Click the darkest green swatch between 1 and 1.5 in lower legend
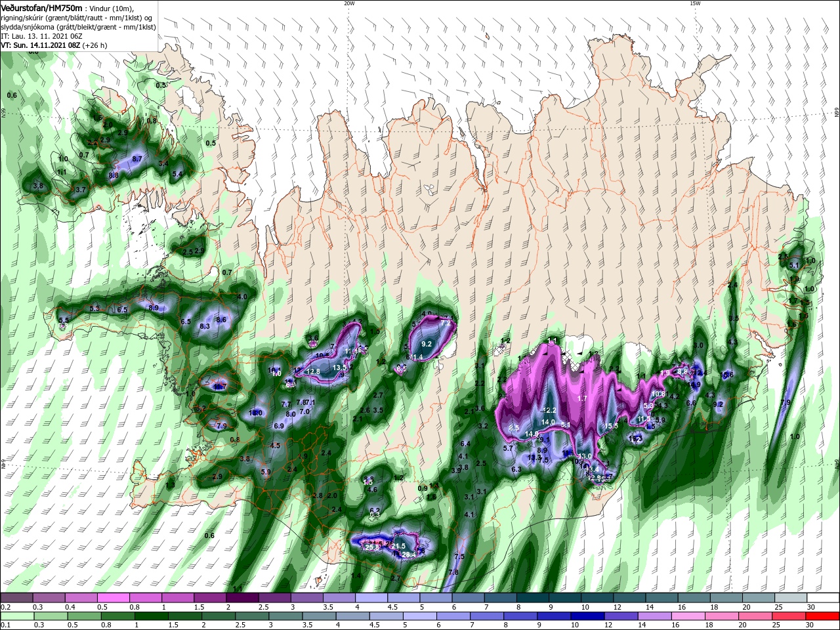Image resolution: width=840 pixels, height=630 pixels. coord(152,616)
